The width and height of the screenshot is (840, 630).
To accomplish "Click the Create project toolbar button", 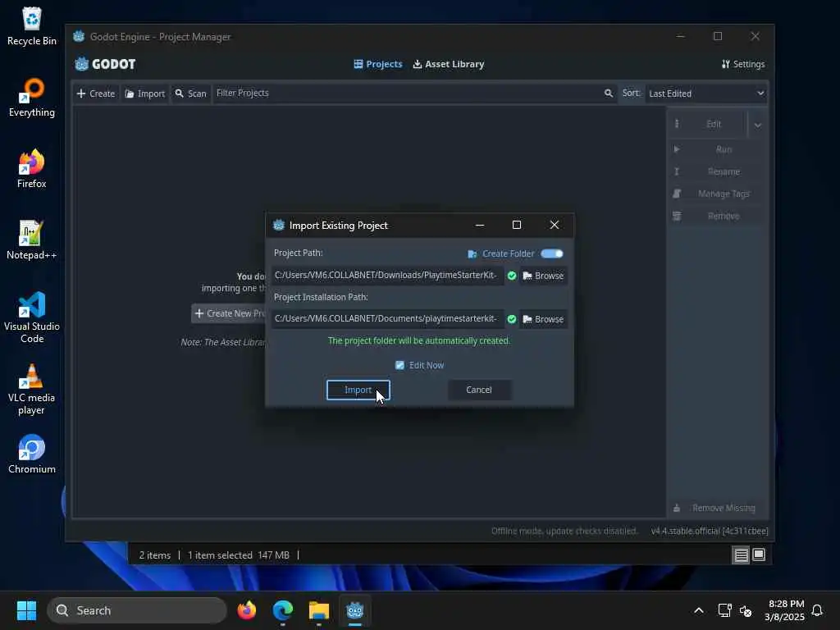I will click(96, 94).
